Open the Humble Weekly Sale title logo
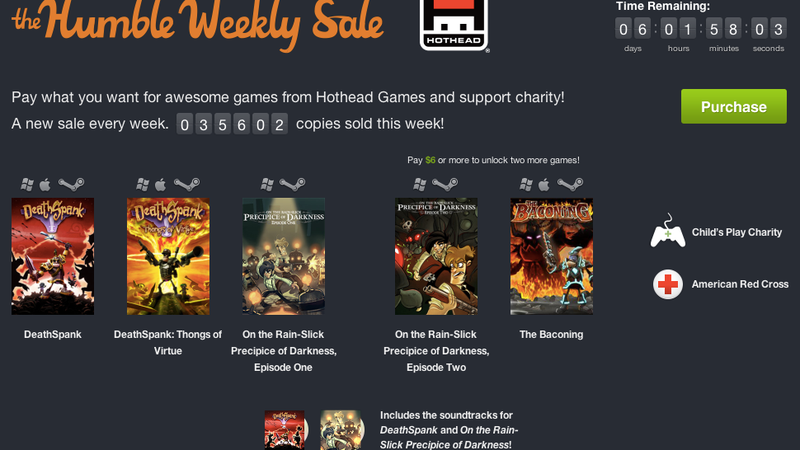The width and height of the screenshot is (800, 450). coord(198,23)
